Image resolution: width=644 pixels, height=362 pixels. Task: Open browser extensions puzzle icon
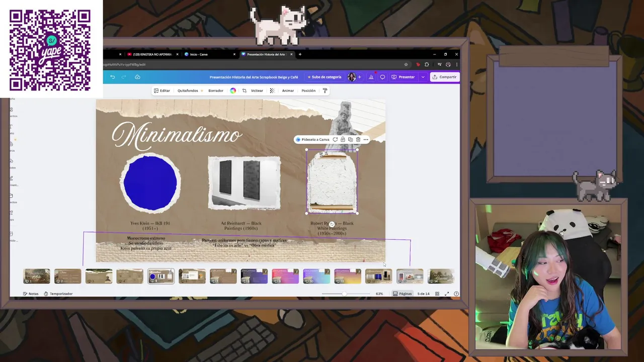click(427, 64)
